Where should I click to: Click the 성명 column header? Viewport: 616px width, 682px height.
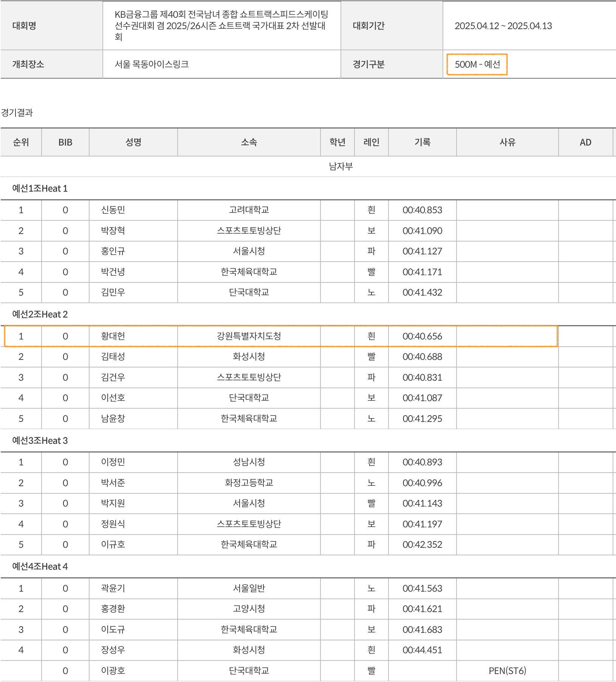(x=133, y=142)
